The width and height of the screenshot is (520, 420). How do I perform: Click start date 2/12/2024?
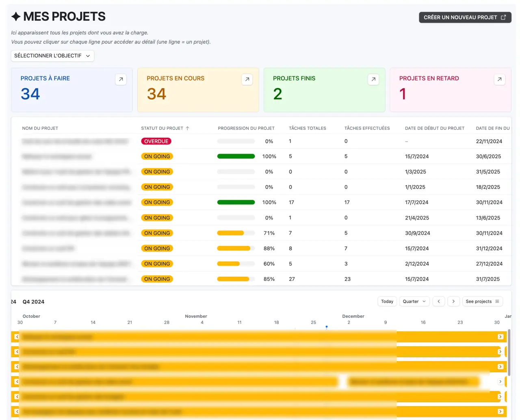pyautogui.click(x=417, y=264)
